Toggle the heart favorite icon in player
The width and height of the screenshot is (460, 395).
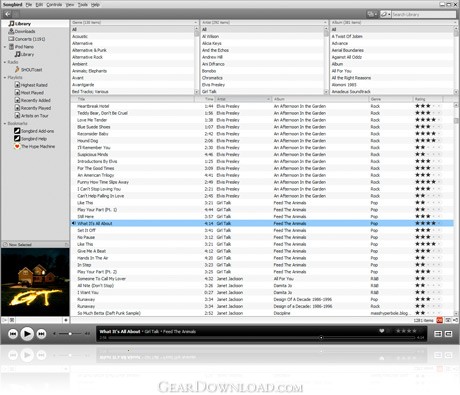click(x=382, y=331)
